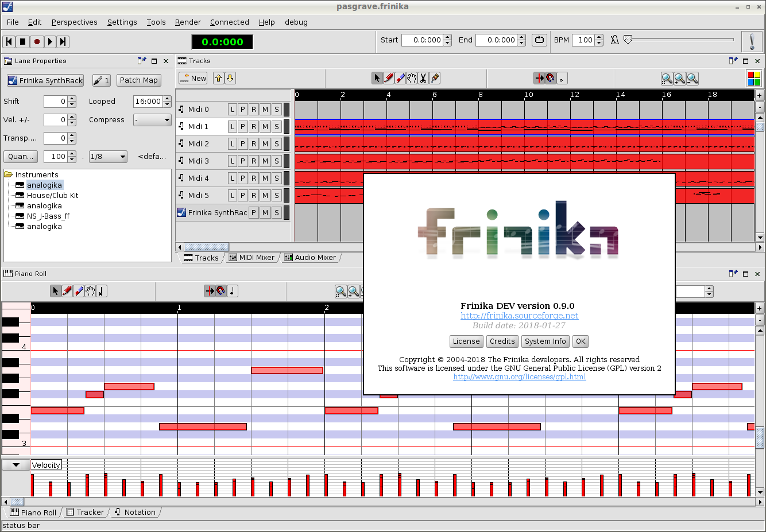The width and height of the screenshot is (766, 532).
Task: Click the New lane button
Action: tap(193, 79)
